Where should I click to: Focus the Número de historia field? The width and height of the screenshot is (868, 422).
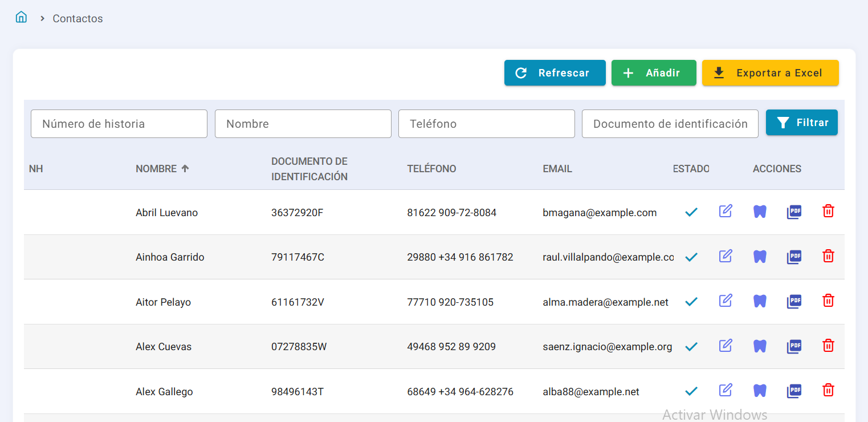pos(119,124)
